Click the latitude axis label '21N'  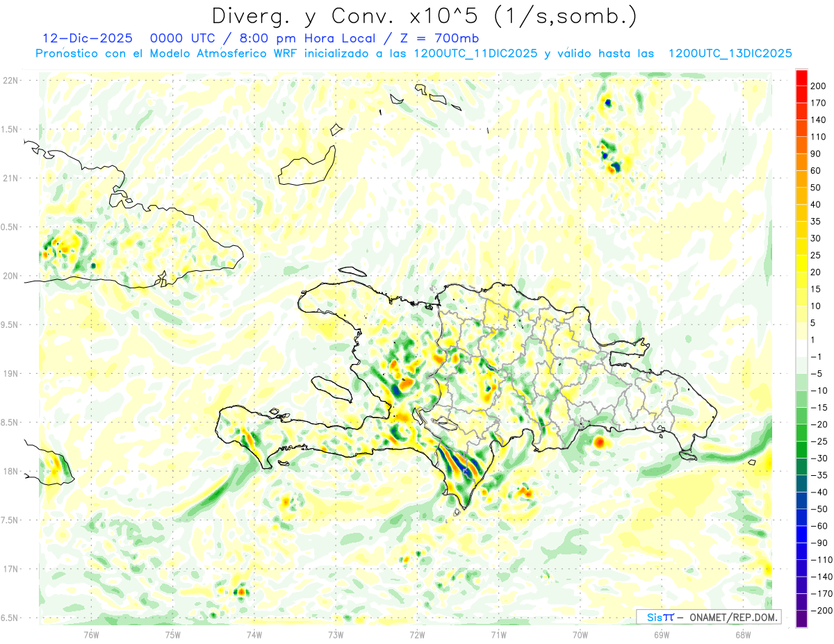point(11,178)
